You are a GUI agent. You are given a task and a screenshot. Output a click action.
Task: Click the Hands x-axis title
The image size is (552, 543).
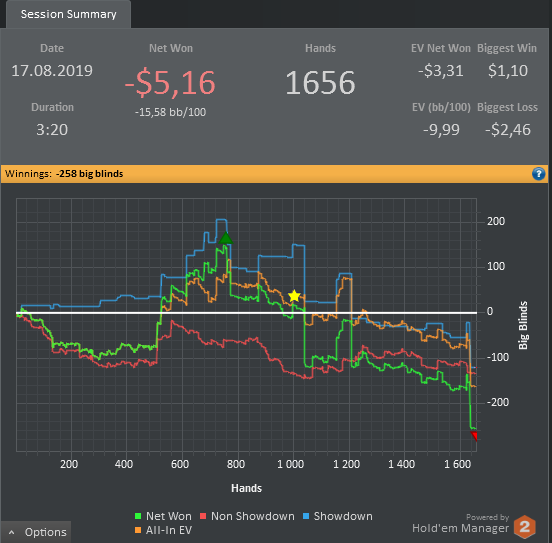pyautogui.click(x=246, y=488)
